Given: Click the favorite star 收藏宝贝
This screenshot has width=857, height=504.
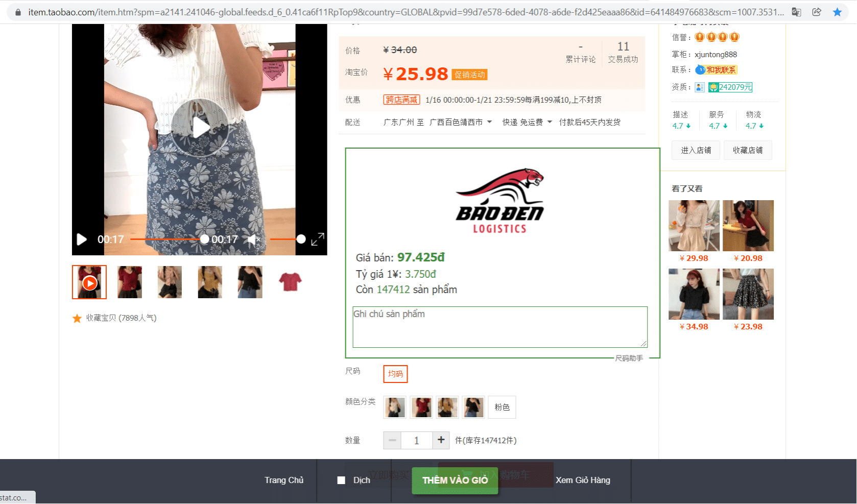Looking at the screenshot, I should pyautogui.click(x=77, y=318).
